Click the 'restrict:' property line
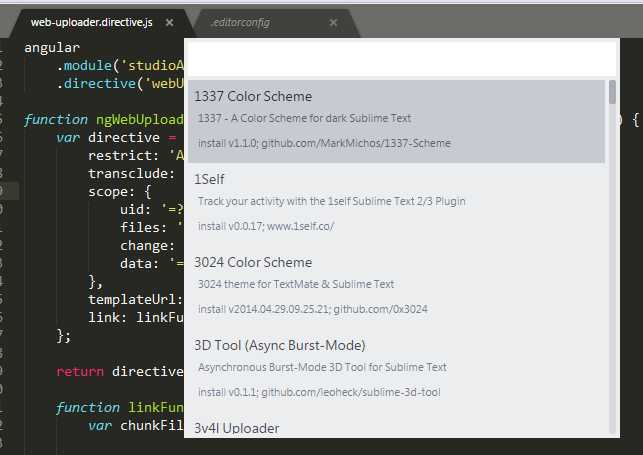Viewport: 643px width, 455px height. (x=136, y=155)
